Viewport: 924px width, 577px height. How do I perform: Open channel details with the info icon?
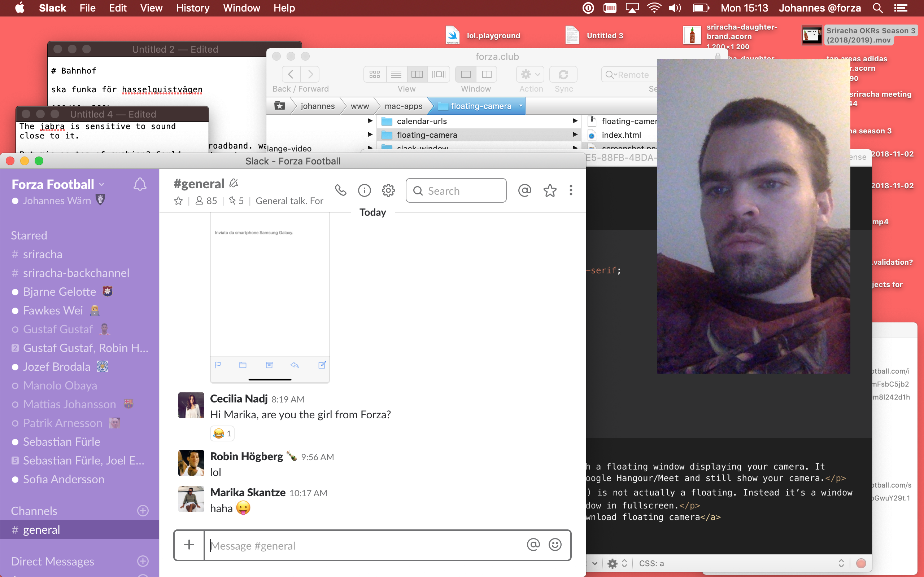(365, 190)
